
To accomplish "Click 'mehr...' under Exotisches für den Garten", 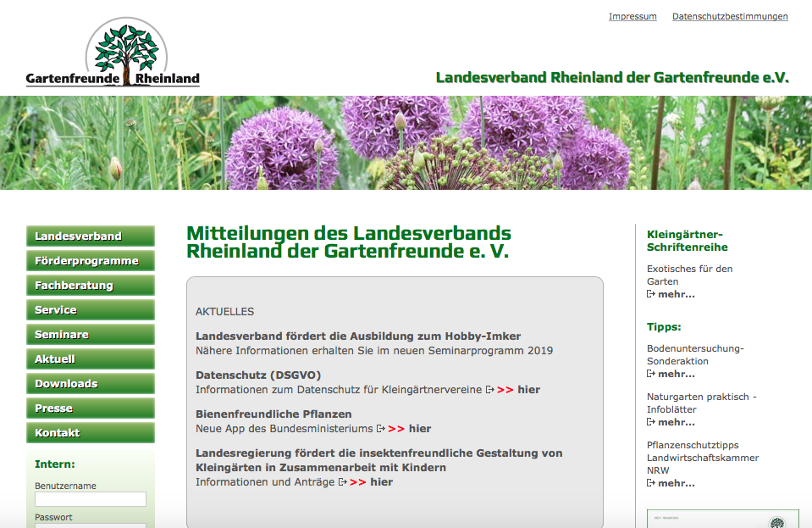I will click(676, 294).
